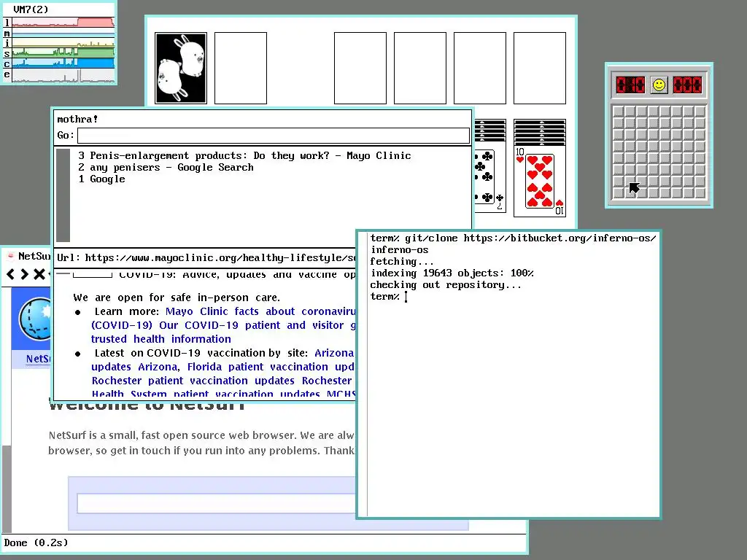747x560 pixels.
Task: Focus the mothra Go: input field
Action: (x=274, y=135)
